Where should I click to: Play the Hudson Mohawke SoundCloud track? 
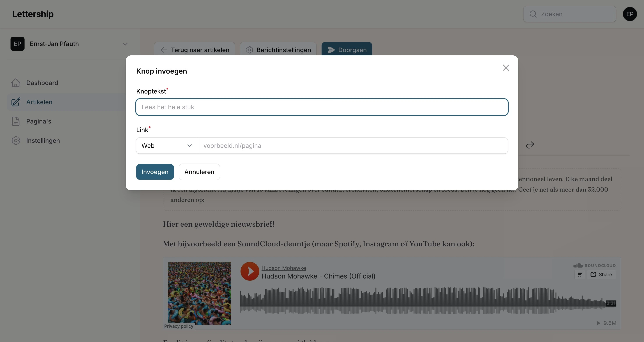pos(249,271)
